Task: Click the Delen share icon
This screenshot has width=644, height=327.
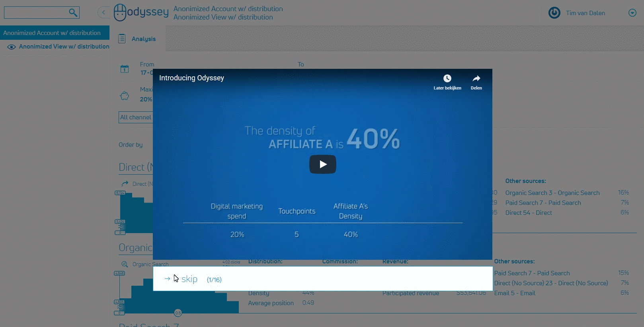Action: (x=476, y=78)
